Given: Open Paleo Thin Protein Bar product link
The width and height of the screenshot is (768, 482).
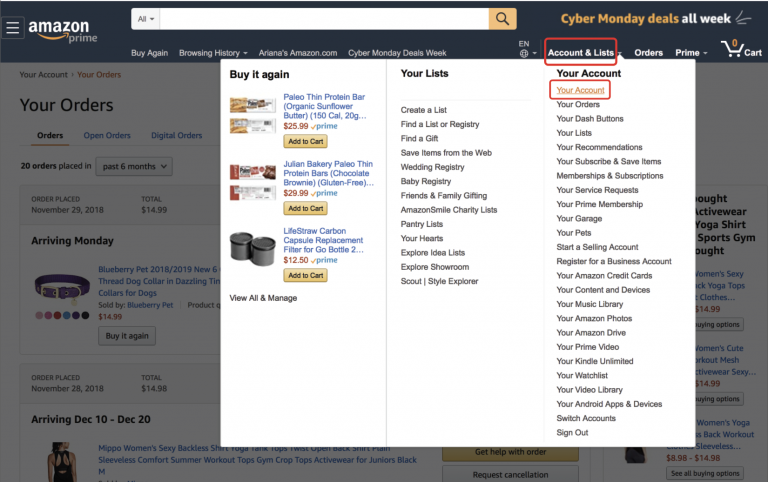Looking at the screenshot, I should pos(325,106).
